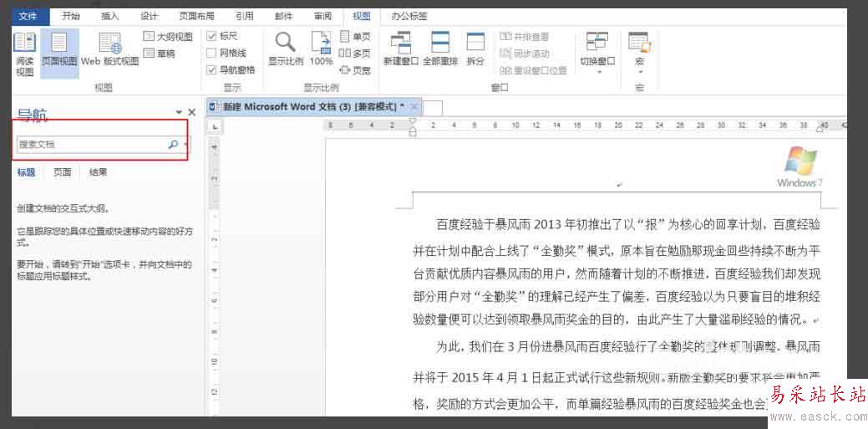Select Print Layout view (页面视图)
The width and height of the screenshot is (868, 429).
pos(59,54)
